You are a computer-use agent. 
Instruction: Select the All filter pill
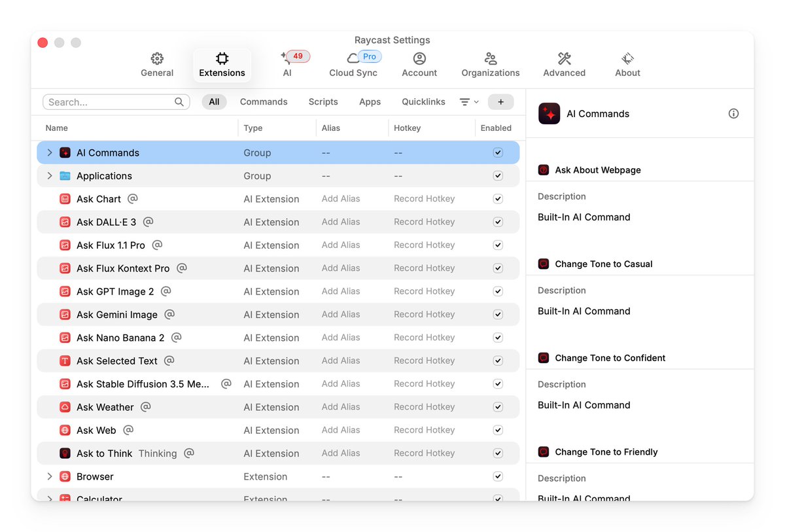pos(214,102)
